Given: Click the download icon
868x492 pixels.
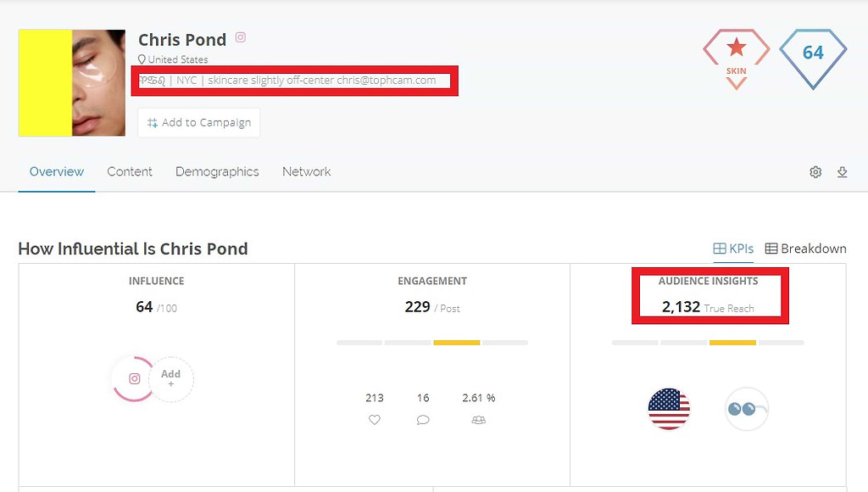Looking at the screenshot, I should [842, 171].
